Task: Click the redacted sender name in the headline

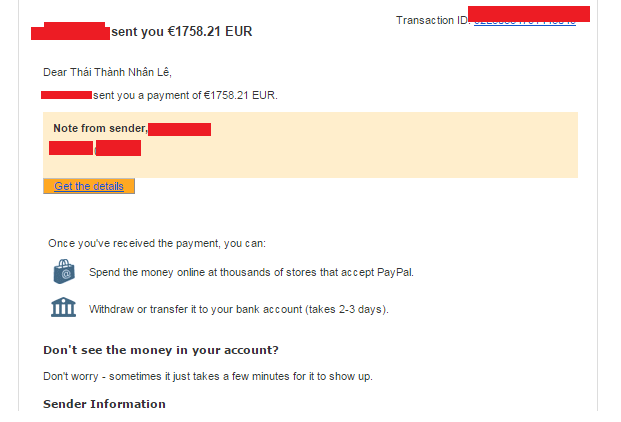Action: click(x=69, y=32)
